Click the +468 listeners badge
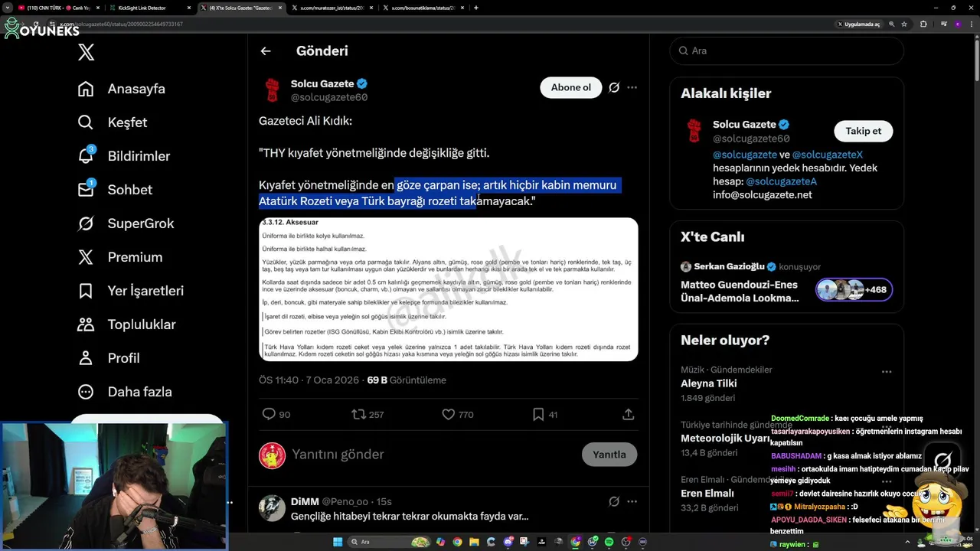The height and width of the screenshot is (551, 980). 854,290
